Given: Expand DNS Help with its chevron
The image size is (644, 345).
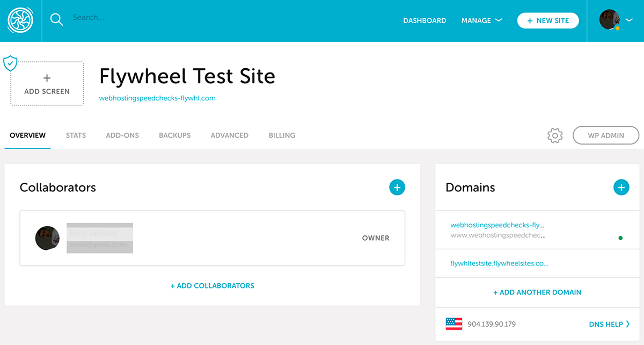Looking at the screenshot, I should [x=628, y=324].
